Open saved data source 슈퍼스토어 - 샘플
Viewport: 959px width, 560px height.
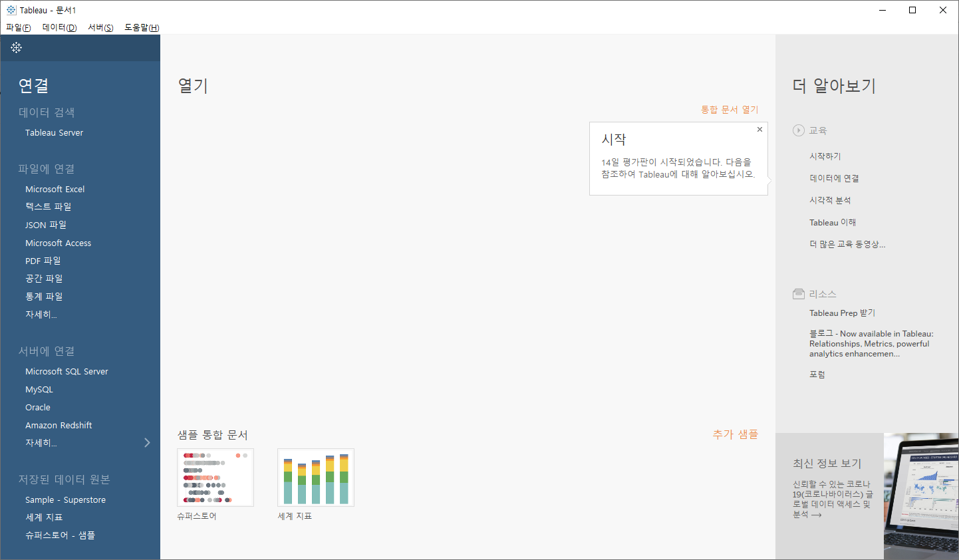61,535
